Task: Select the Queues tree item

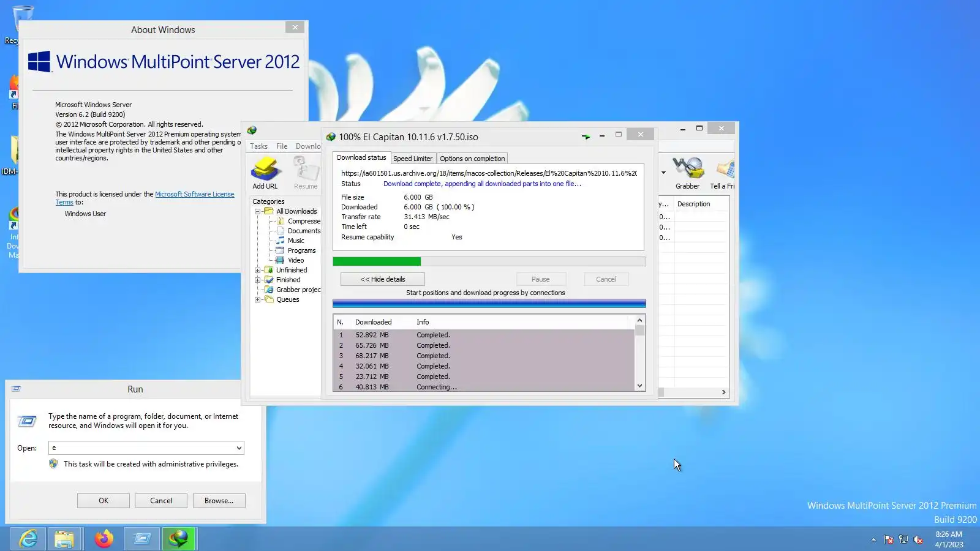Action: point(287,299)
